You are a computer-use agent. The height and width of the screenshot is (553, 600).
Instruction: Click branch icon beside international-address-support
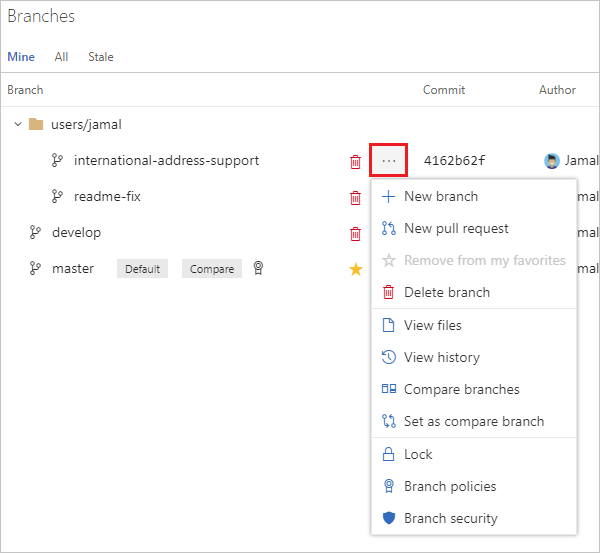[57, 160]
